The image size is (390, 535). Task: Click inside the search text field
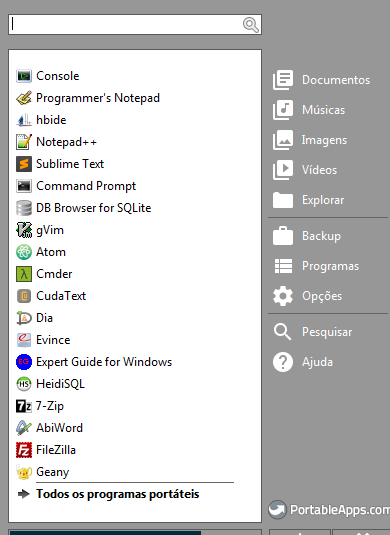point(126,24)
